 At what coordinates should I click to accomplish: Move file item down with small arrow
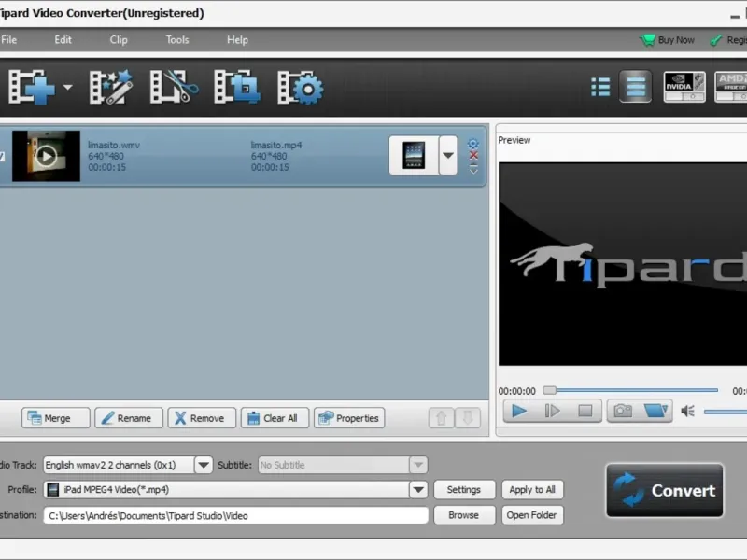pos(473,171)
